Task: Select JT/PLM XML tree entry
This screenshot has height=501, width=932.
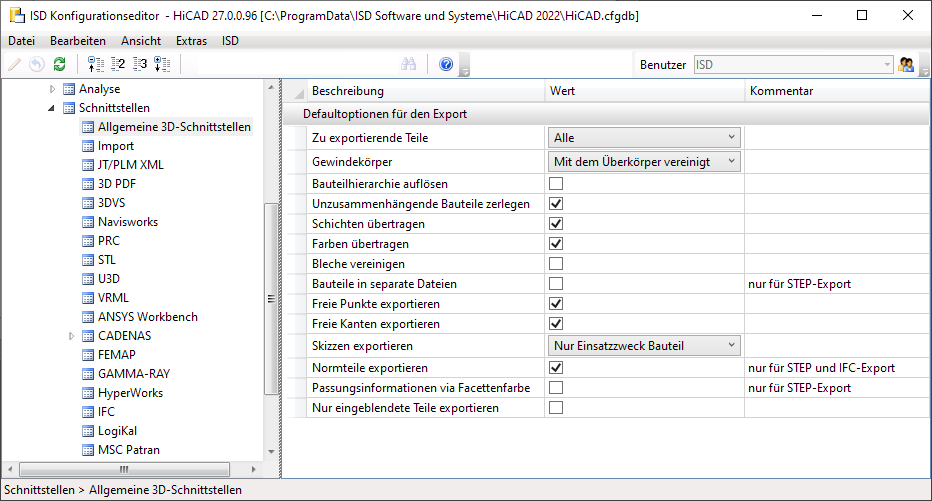Action: 131,165
